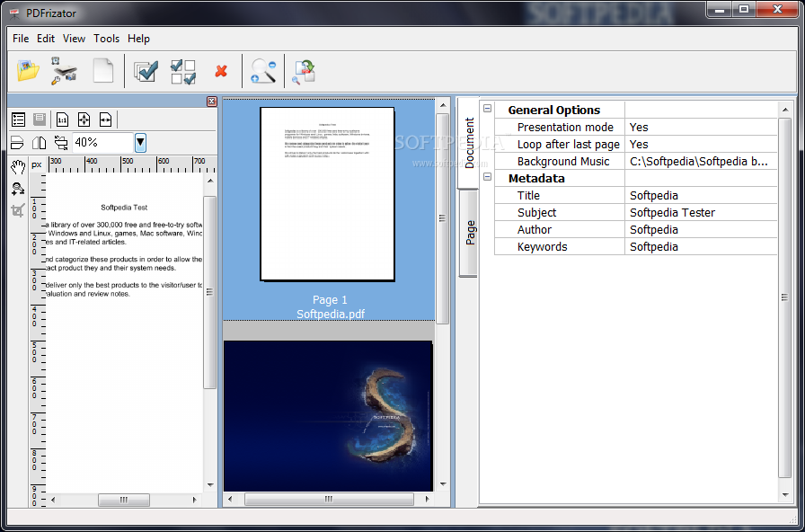Click preview panel horizontal scrollbar thumb
Viewport: 805px width, 532px height.
tap(124, 500)
